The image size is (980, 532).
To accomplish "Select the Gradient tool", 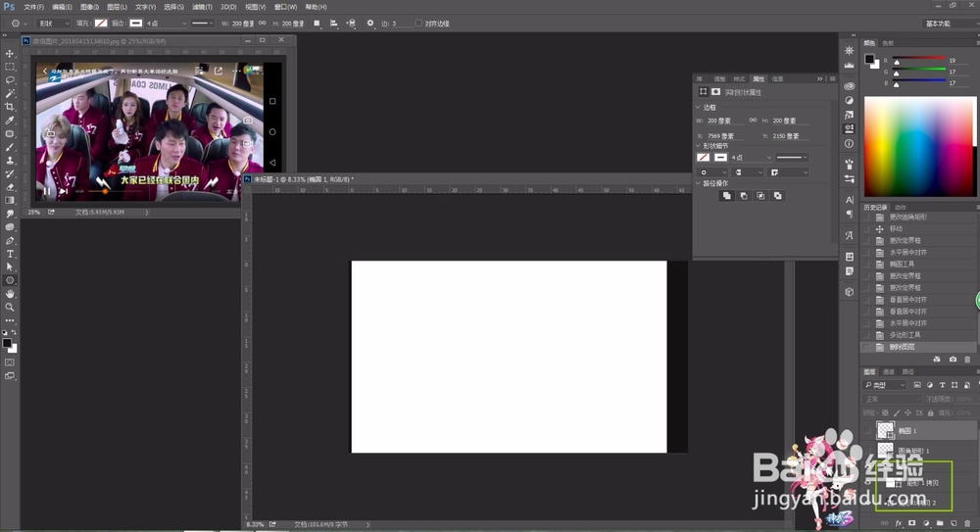I will point(10,201).
